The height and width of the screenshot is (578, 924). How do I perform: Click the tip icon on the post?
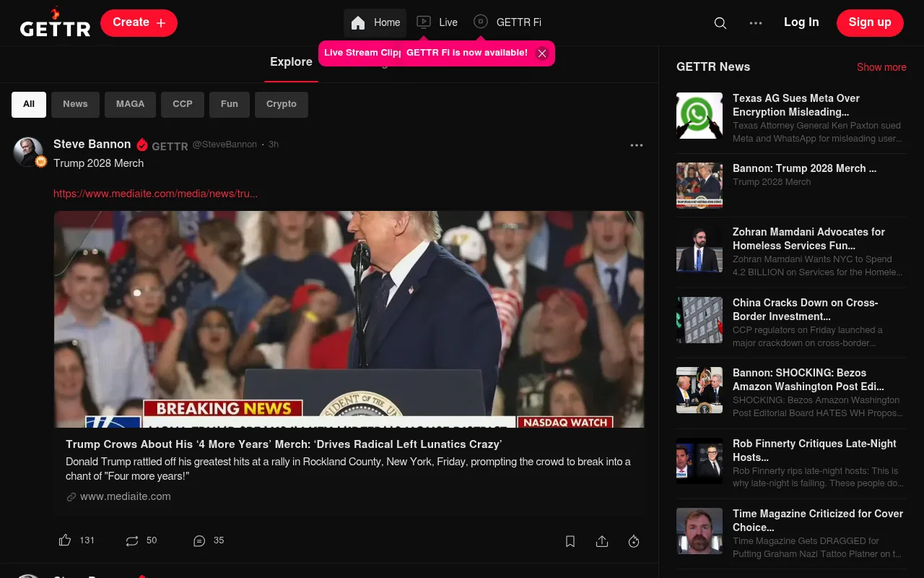click(x=634, y=541)
